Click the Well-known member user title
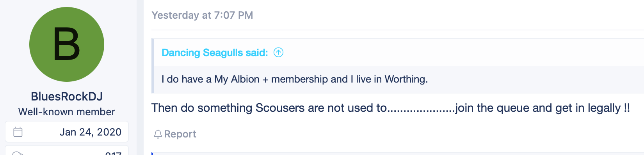The height and width of the screenshot is (155, 644). (x=67, y=112)
